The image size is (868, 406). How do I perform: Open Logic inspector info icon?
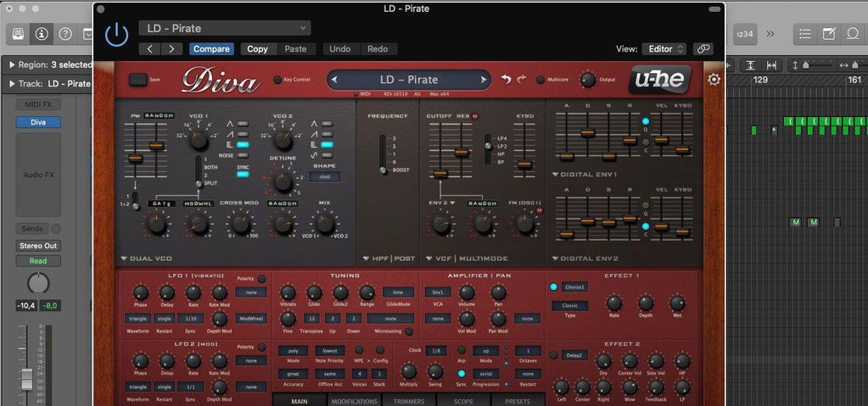[x=42, y=34]
